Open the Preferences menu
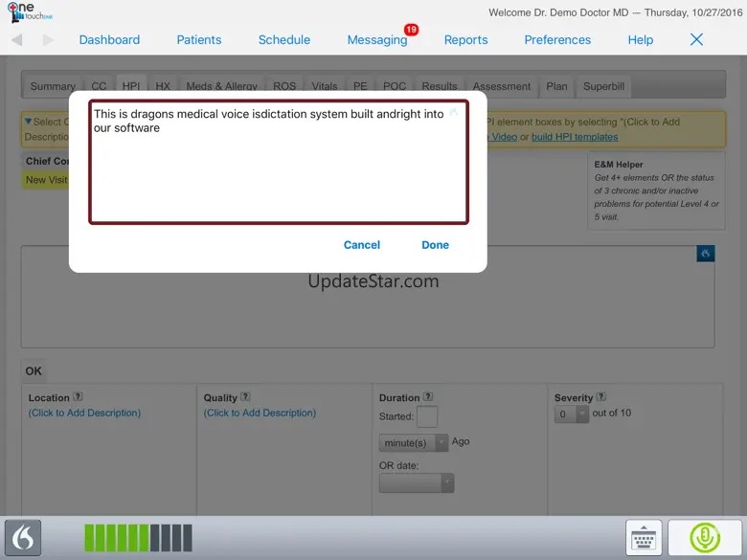This screenshot has height=560, width=747. (x=557, y=40)
